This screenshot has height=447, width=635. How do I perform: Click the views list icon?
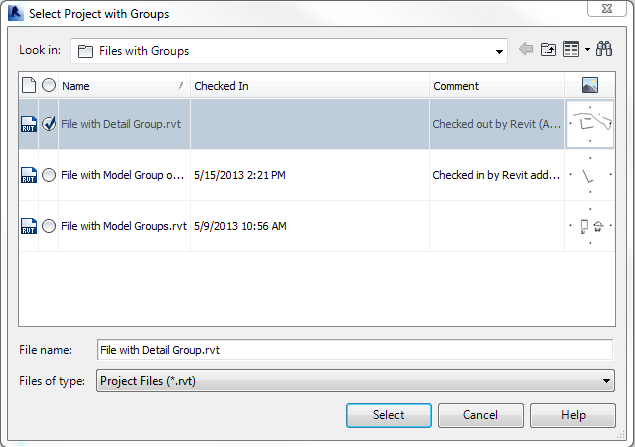(x=570, y=50)
